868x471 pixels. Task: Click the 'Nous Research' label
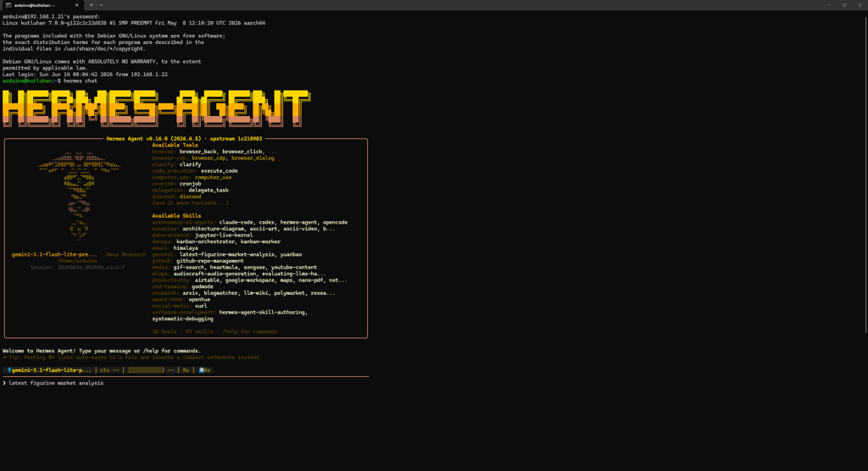point(126,255)
